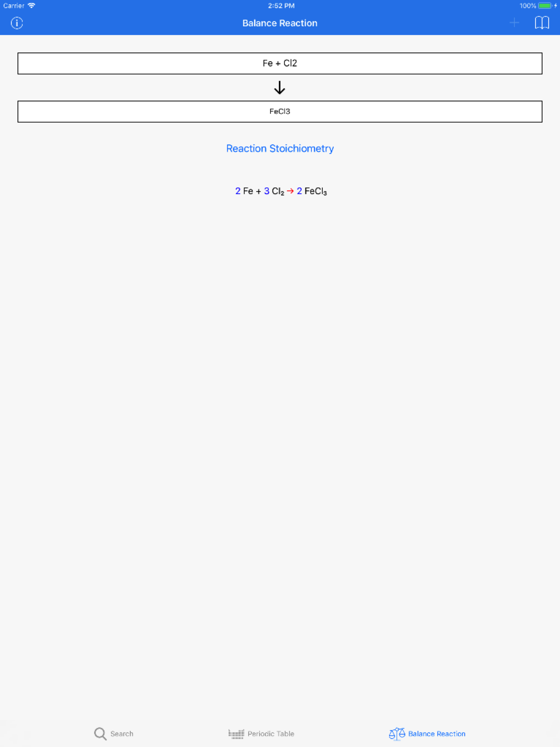
Task: Select the Balance Reaction tab label
Action: coord(437,734)
